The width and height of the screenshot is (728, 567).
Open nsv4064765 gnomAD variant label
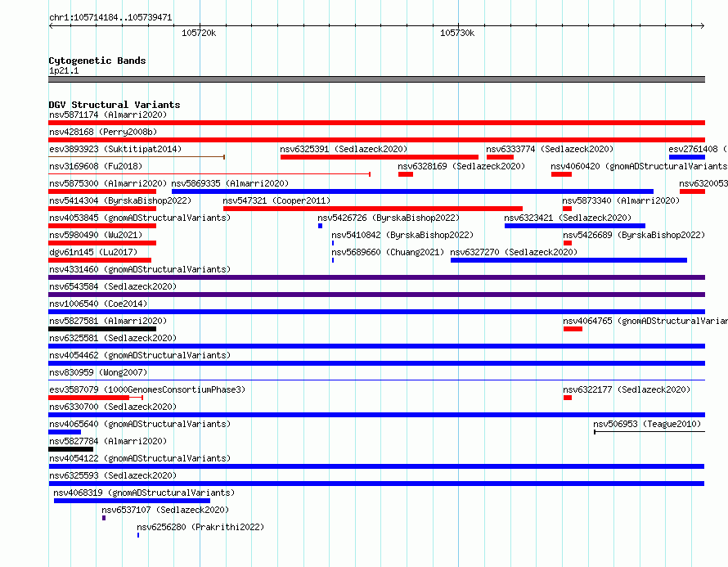click(x=645, y=321)
